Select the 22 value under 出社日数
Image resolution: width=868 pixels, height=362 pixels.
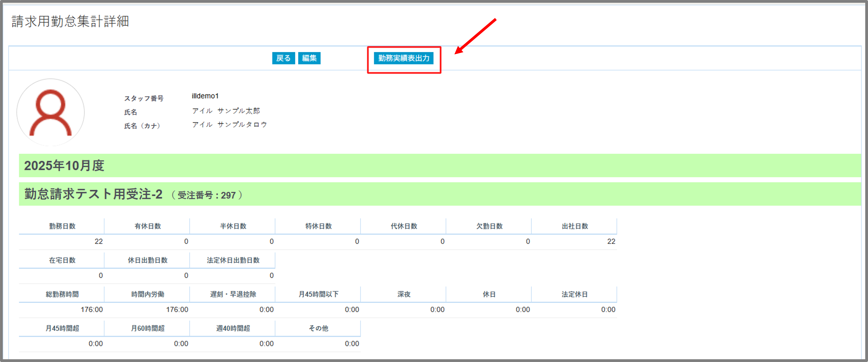[611, 241]
